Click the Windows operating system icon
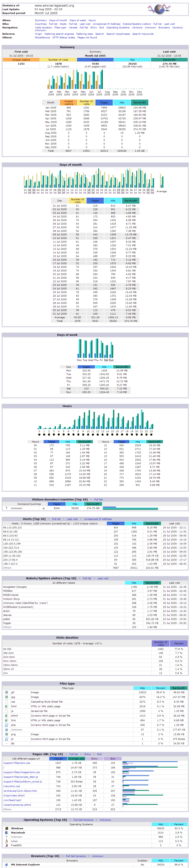Screen dimensions: 190x868 coord(6,828)
